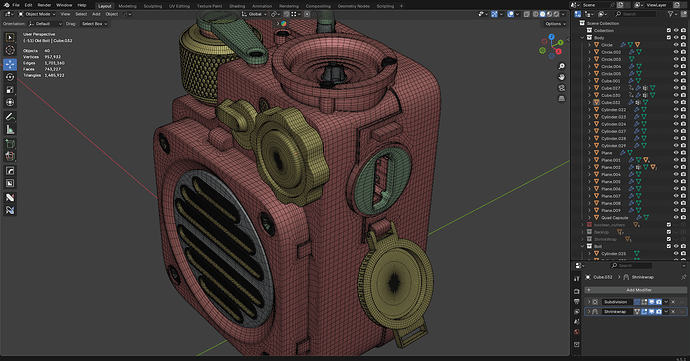Switch to the Modeling workspace tab
Viewport: 690px width, 361px height.
click(128, 6)
